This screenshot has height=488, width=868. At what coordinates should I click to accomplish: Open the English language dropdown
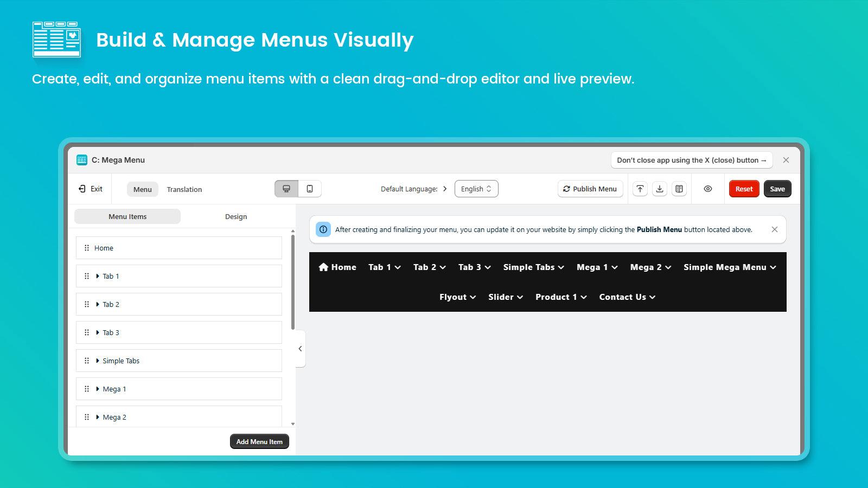[476, 189]
